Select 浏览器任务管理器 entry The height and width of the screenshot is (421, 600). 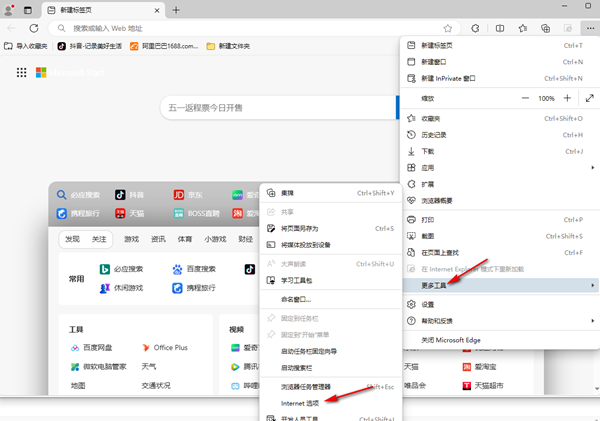coord(331,387)
